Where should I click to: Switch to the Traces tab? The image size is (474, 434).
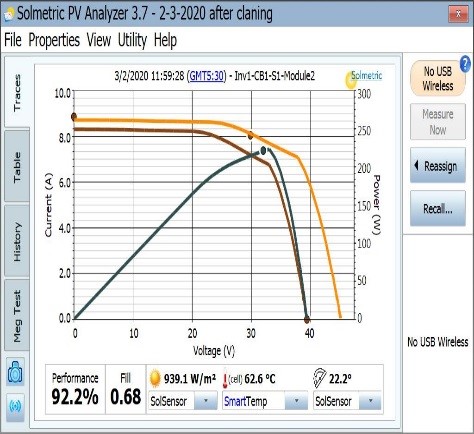[x=17, y=93]
